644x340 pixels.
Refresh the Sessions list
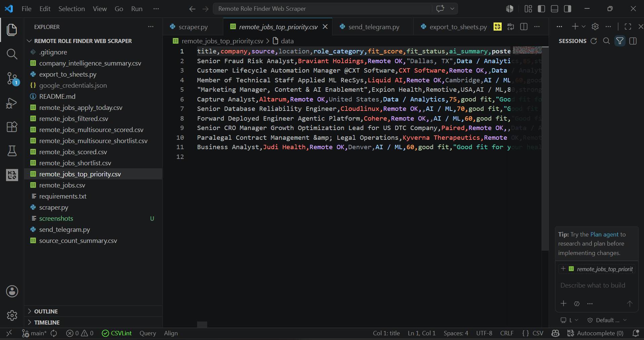pyautogui.click(x=594, y=41)
